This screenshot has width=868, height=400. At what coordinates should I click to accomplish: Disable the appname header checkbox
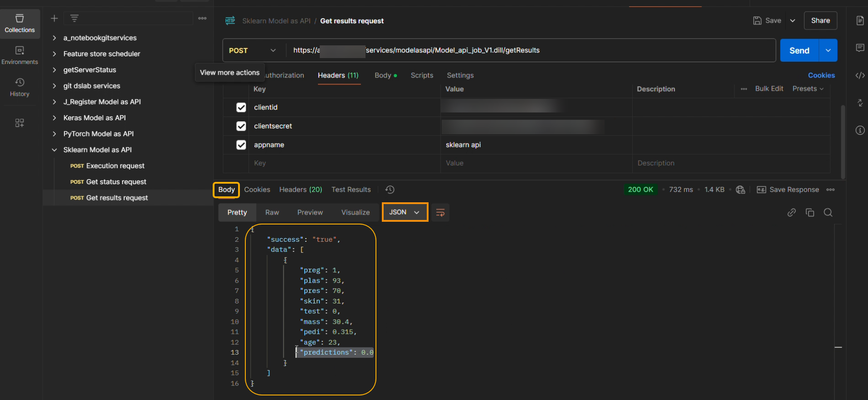point(241,145)
